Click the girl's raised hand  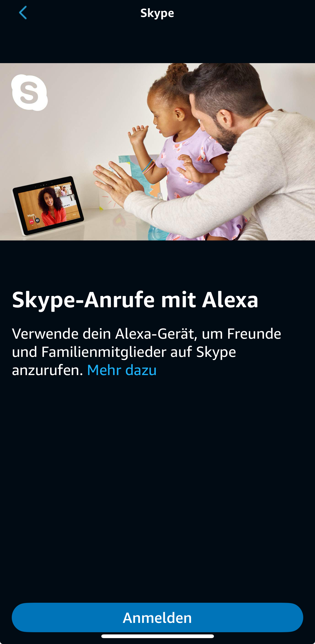coord(138,134)
